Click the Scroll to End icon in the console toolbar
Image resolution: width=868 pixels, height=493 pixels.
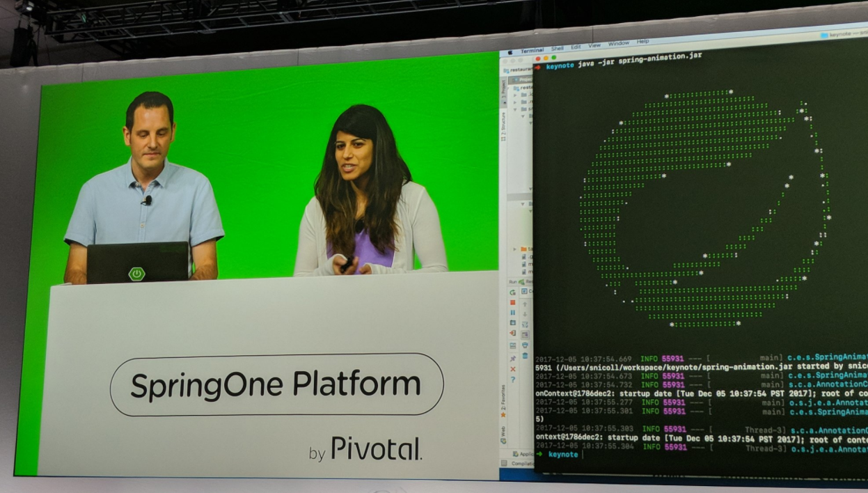525,334
